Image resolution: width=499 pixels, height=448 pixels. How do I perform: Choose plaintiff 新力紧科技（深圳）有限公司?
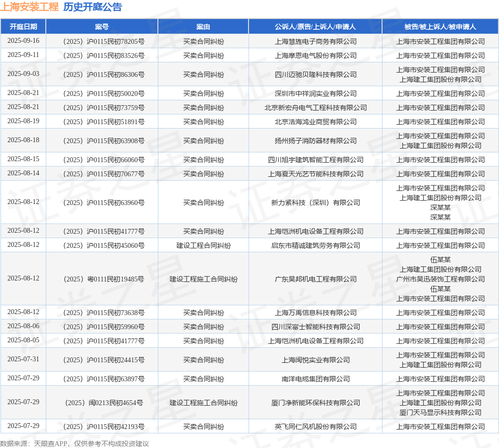coord(315,203)
